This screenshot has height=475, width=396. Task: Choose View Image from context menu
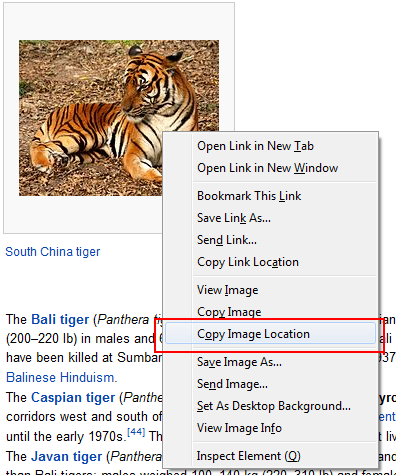[x=270, y=290]
